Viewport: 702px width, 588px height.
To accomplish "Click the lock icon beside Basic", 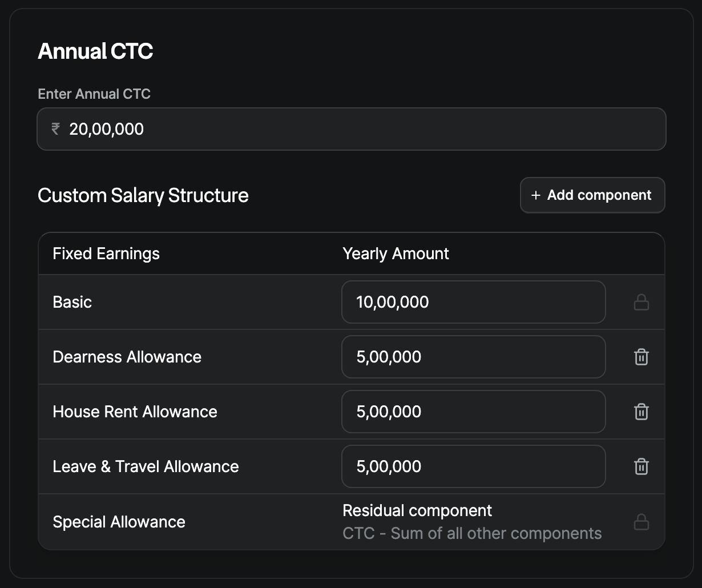I will (x=642, y=302).
